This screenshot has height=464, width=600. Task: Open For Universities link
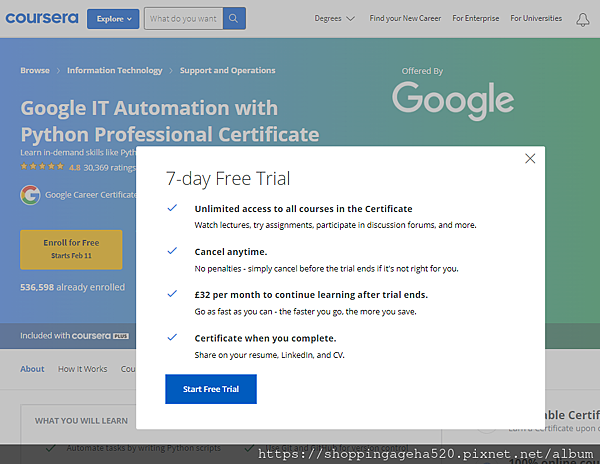coord(536,18)
